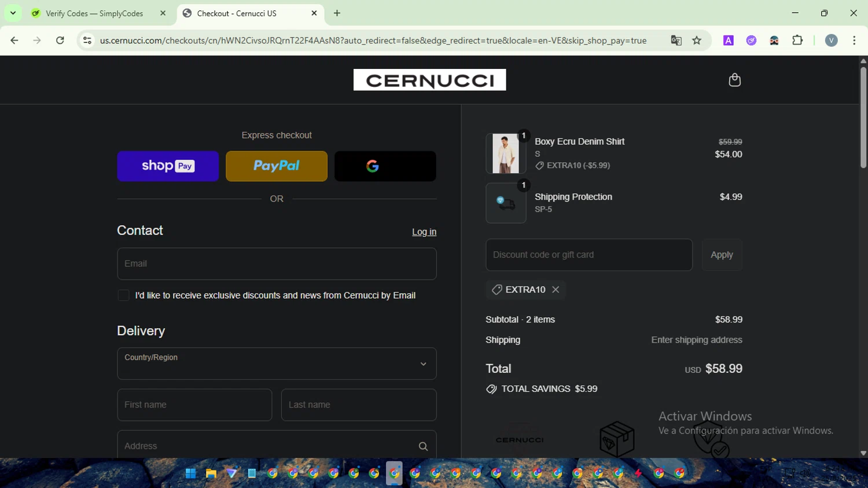Click the Discount code or gift card field
This screenshot has width=868, height=488.
(x=589, y=255)
